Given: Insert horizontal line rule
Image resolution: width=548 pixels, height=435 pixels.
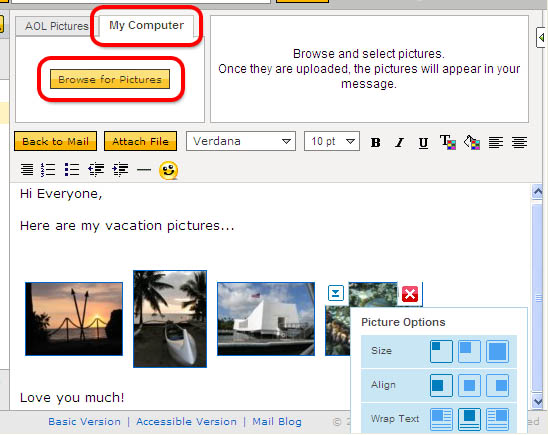Looking at the screenshot, I should [x=144, y=170].
